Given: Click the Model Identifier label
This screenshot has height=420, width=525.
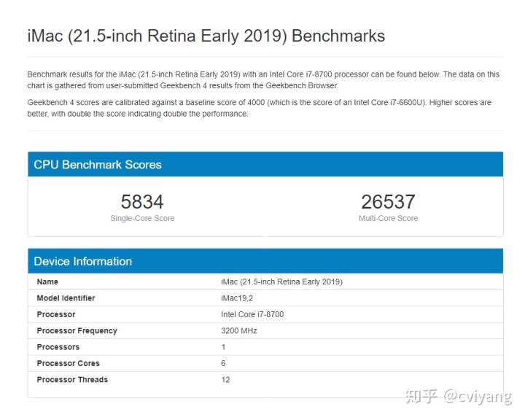Looking at the screenshot, I should 66,298.
